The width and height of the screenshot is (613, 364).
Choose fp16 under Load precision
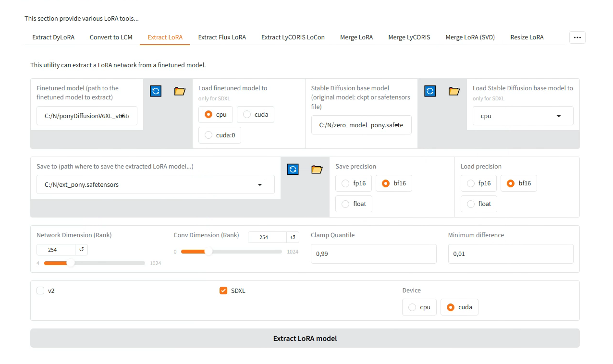tap(479, 183)
